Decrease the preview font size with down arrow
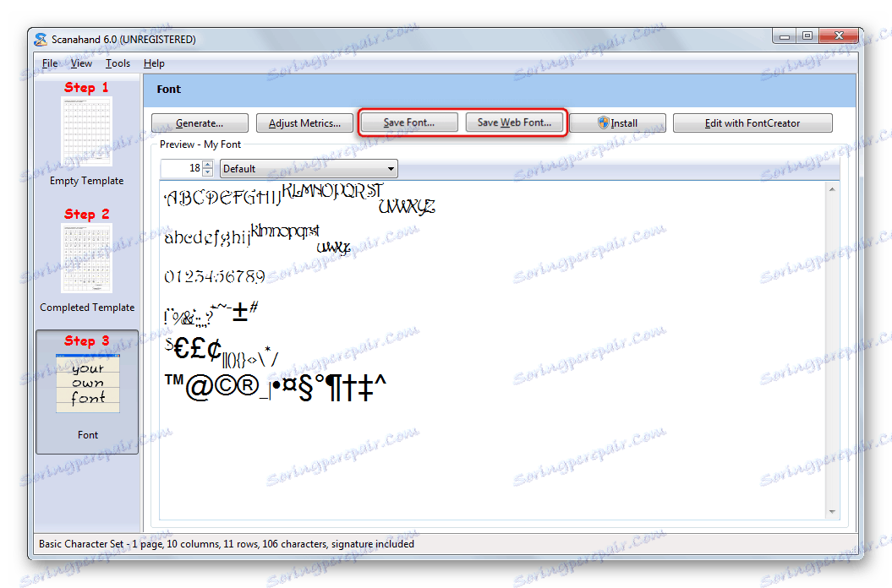892x588 pixels. (x=208, y=172)
